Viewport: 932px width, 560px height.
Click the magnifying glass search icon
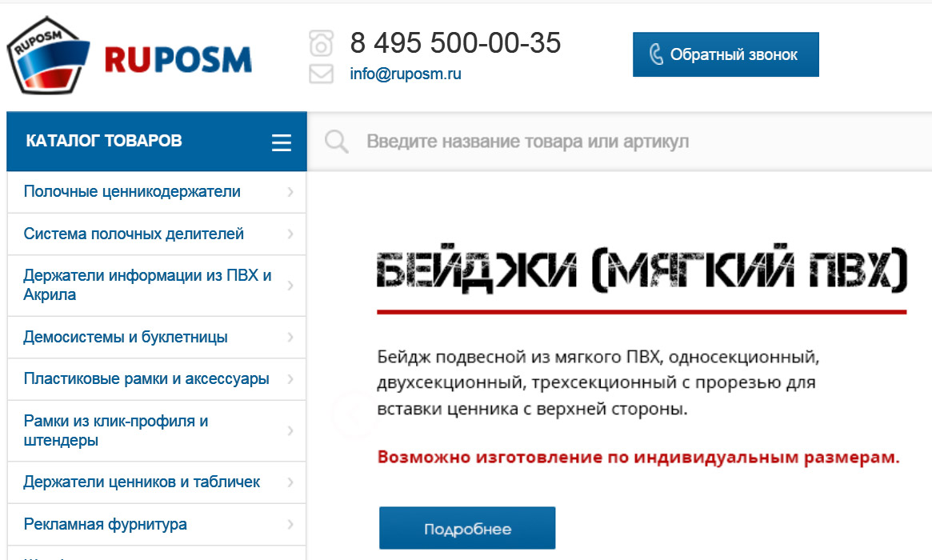tap(337, 142)
